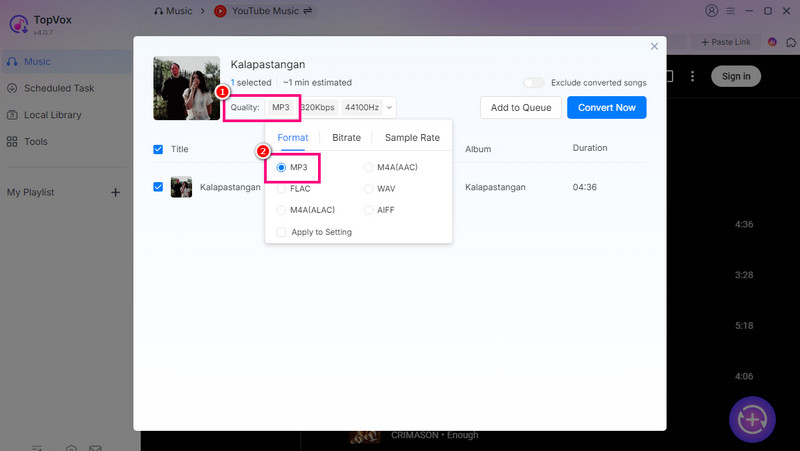Click the 320Kbps bitrate chip
Screen dimensions: 800x451
[x=317, y=108]
